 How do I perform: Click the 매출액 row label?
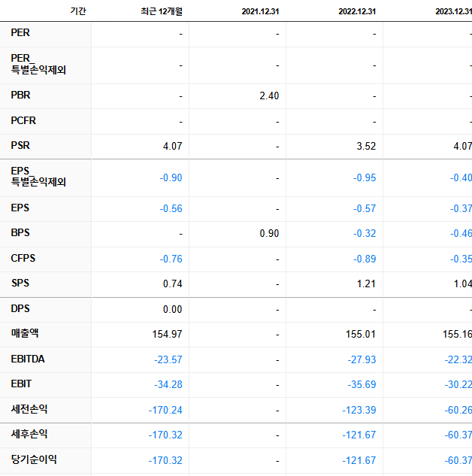tap(25, 333)
